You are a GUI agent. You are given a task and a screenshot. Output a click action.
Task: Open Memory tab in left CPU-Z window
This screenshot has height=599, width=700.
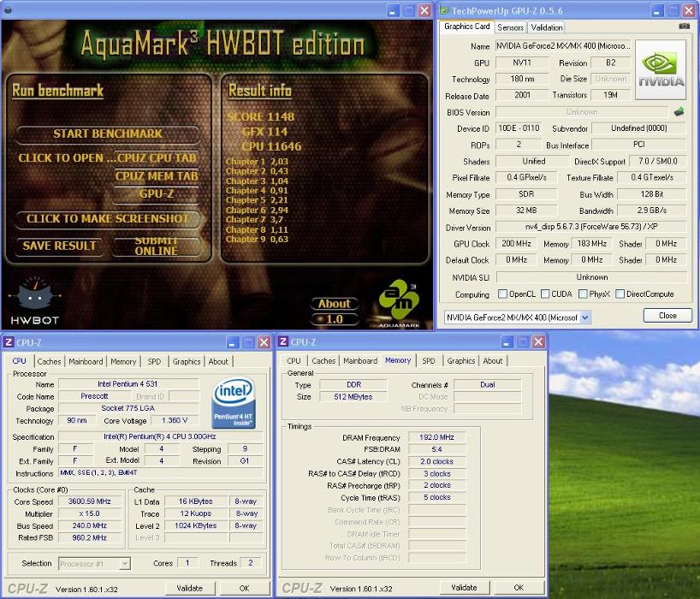(123, 362)
